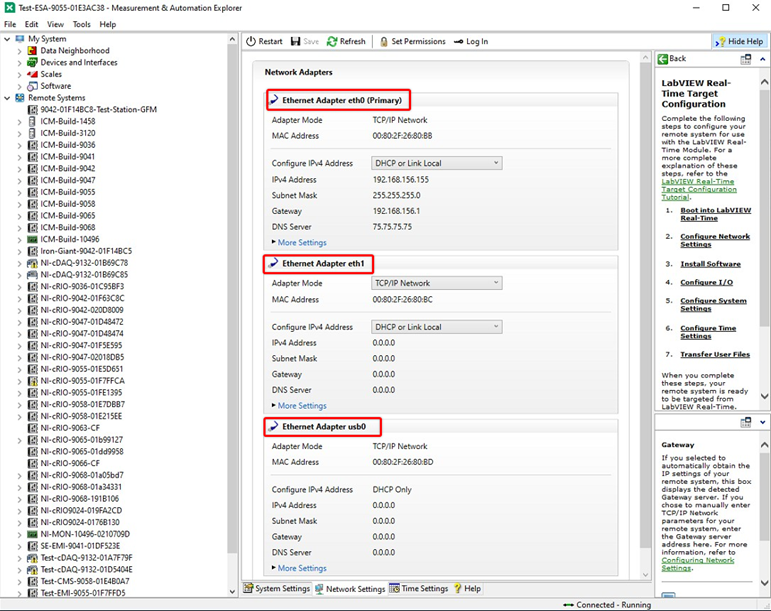771x611 pixels.
Task: Select ICM-Build-1458 target icon
Action: [32, 121]
